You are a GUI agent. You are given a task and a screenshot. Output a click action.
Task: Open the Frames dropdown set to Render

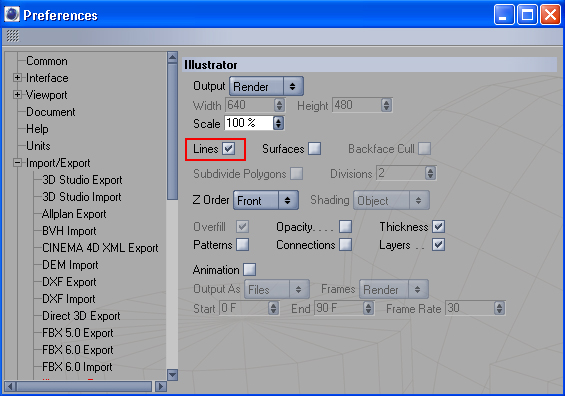(394, 289)
